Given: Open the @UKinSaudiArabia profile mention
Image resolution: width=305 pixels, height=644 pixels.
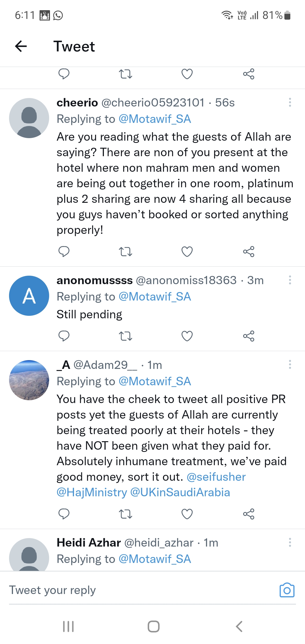Looking at the screenshot, I should 180,492.
